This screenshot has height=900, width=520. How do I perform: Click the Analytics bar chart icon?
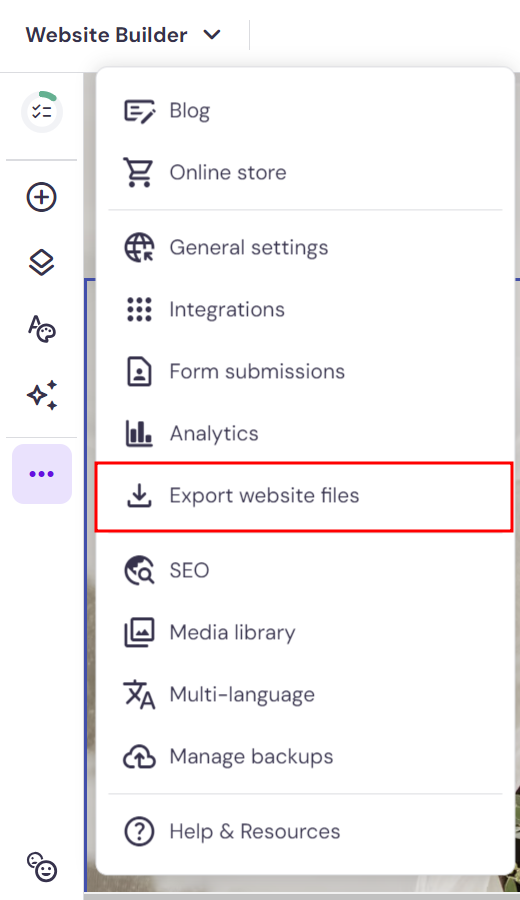(139, 433)
